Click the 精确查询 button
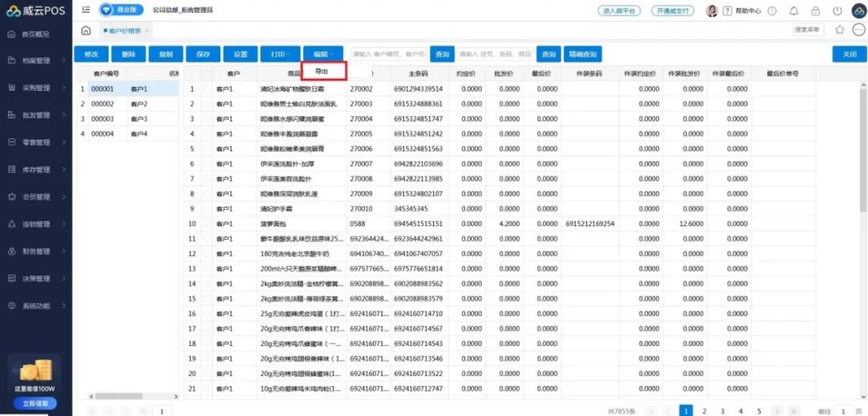The width and height of the screenshot is (868, 416). click(x=583, y=54)
